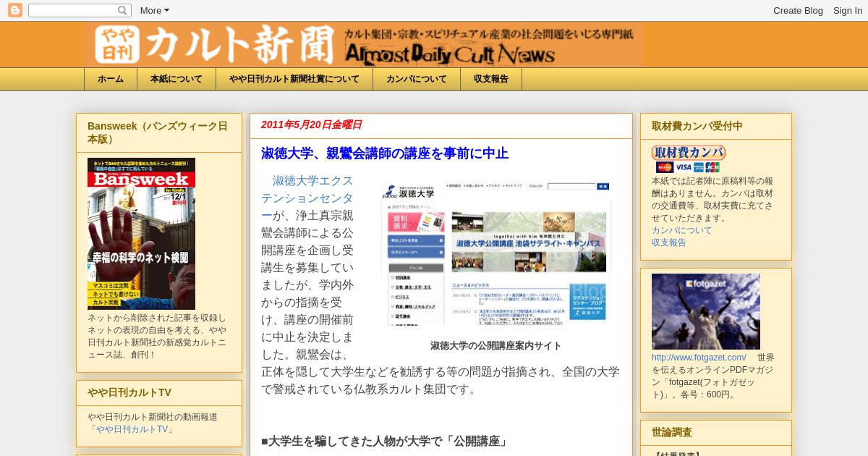The width and height of the screenshot is (868, 456).
Task: Open the 本紙について tab
Action: (176, 79)
